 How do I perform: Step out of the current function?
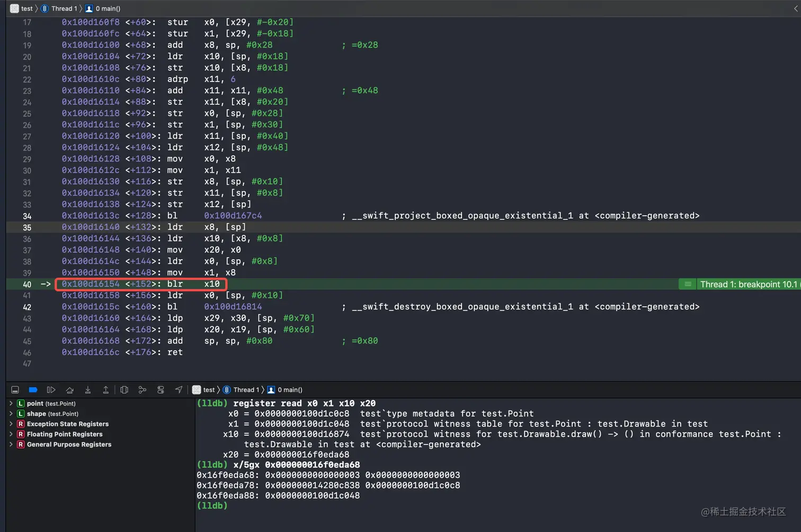[x=106, y=390]
